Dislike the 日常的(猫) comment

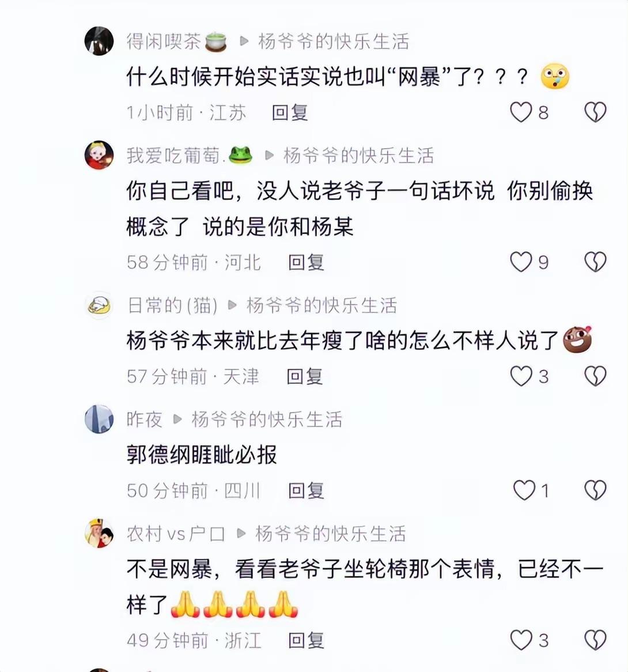[595, 376]
